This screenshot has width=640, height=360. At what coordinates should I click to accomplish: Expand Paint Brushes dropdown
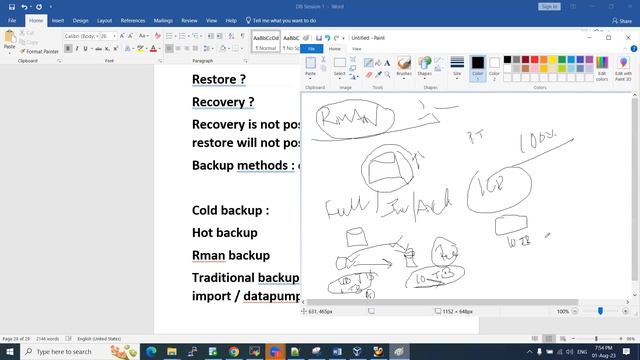tap(404, 77)
